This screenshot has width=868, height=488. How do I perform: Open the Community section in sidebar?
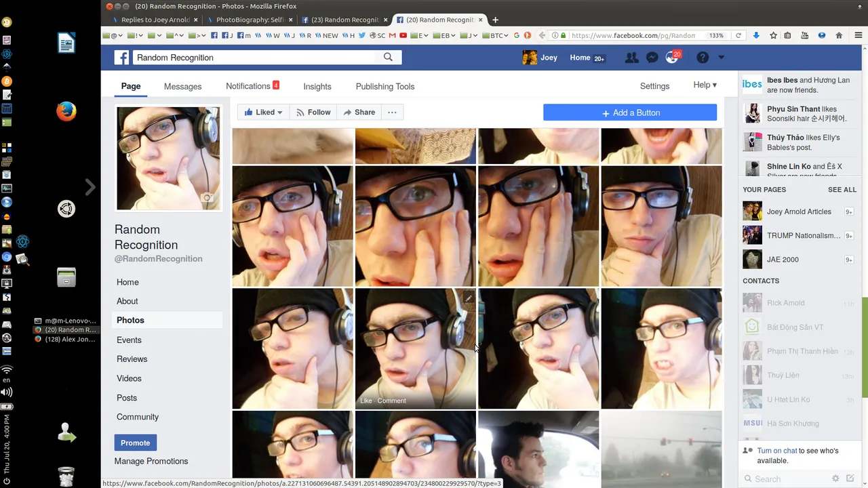(138, 417)
